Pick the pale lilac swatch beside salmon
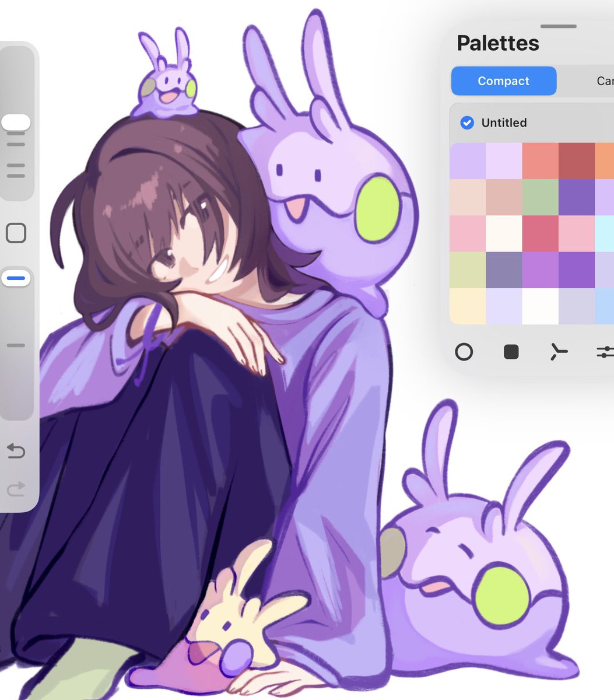614x700 pixels. tap(504, 161)
